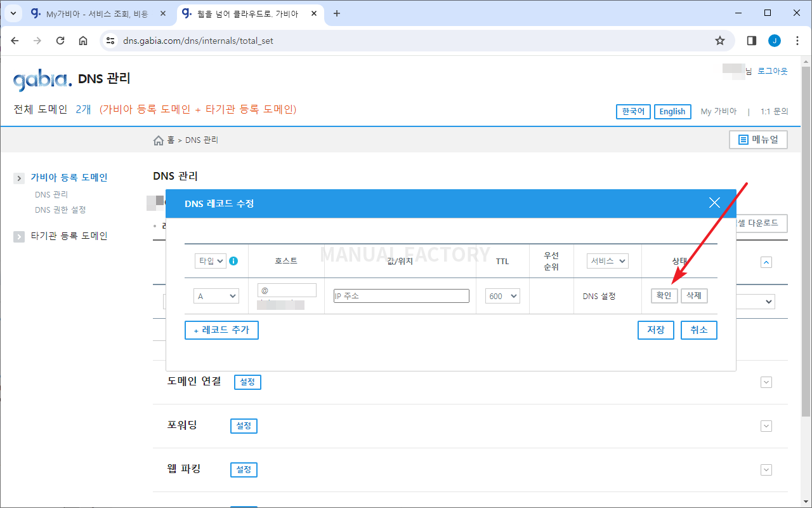This screenshot has width=812, height=508.
Task: Click the browser back arrow
Action: pyautogui.click(x=15, y=41)
